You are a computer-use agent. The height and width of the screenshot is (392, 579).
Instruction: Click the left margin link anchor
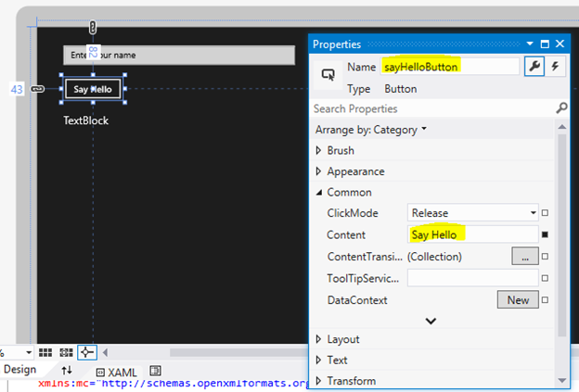pyautogui.click(x=37, y=89)
